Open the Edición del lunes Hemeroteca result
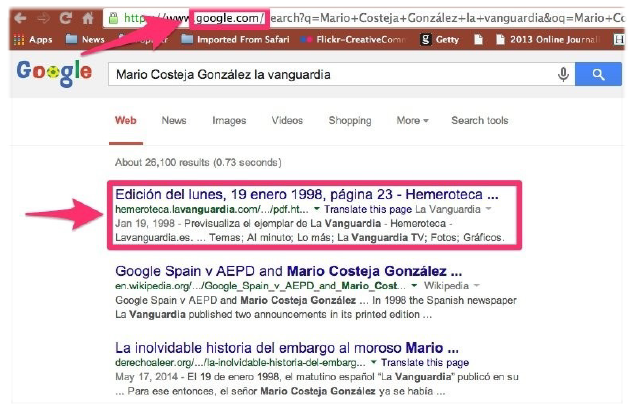 coord(307,194)
